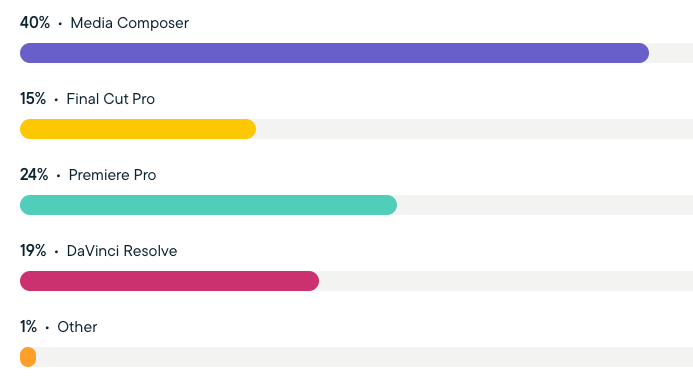The height and width of the screenshot is (383, 693).
Task: Click the orange Other bar dot
Action: [x=28, y=357]
